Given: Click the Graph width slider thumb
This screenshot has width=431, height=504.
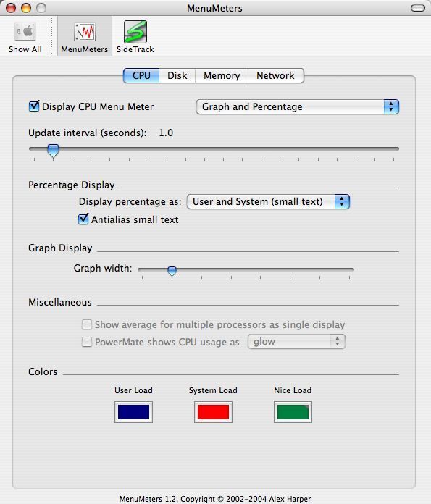Looking at the screenshot, I should coord(172,271).
